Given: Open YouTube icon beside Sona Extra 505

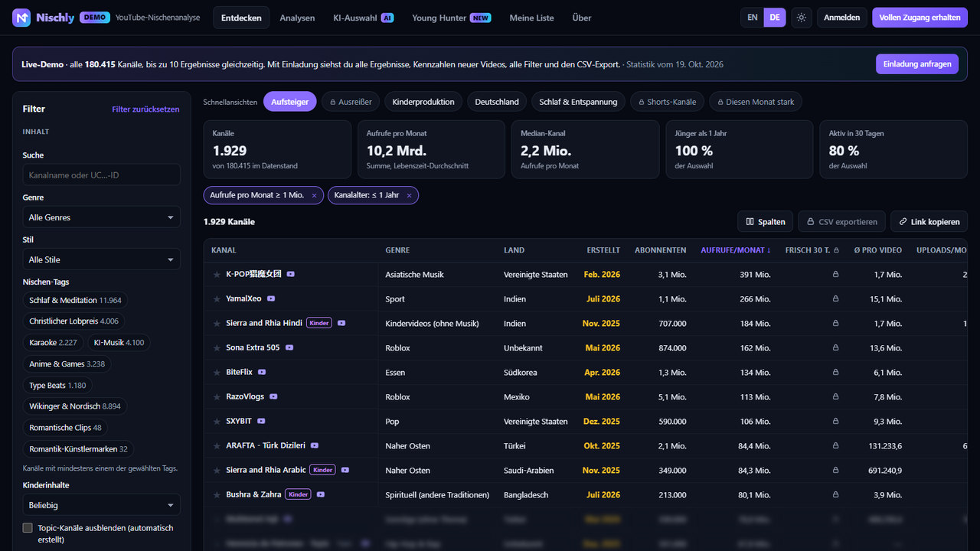Looking at the screenshot, I should (289, 348).
